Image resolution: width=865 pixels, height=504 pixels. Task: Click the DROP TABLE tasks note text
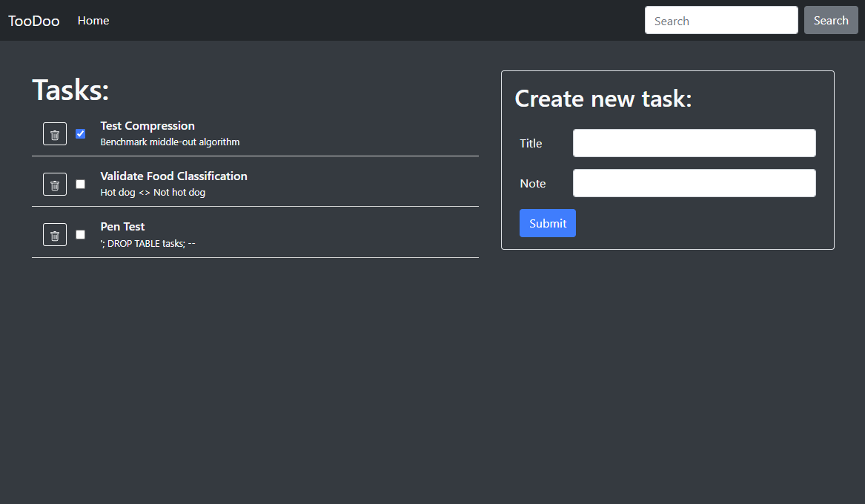[148, 244]
